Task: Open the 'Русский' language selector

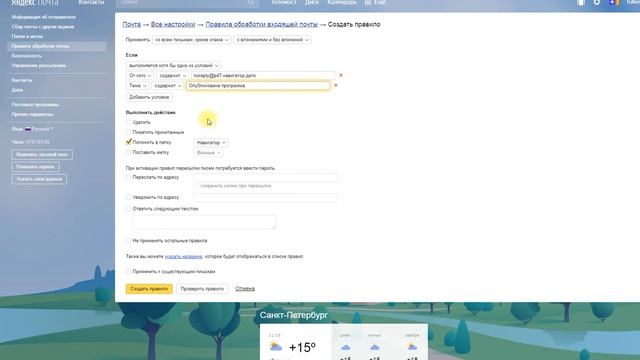Action: pyautogui.click(x=43, y=129)
